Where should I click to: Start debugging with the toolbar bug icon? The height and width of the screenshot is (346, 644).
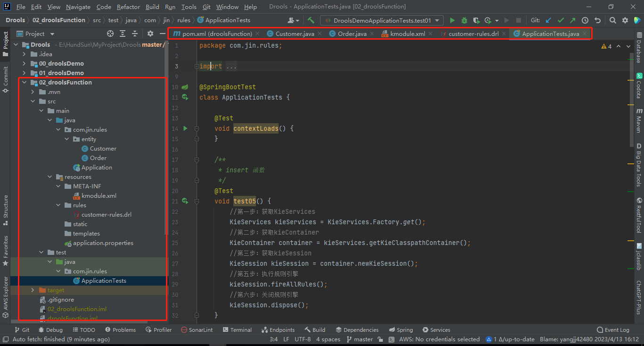464,20
